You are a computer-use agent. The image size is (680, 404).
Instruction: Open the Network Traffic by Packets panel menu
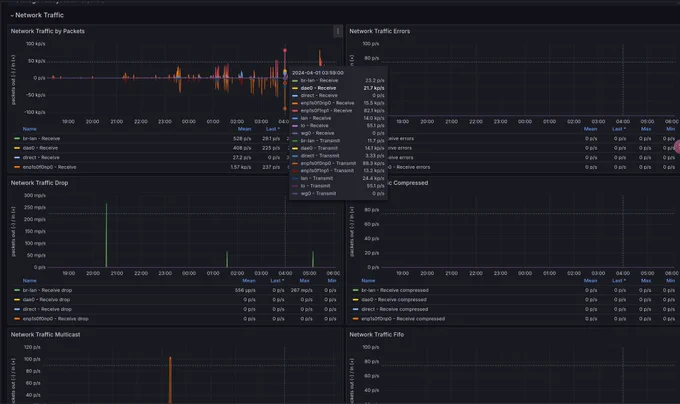tap(338, 31)
